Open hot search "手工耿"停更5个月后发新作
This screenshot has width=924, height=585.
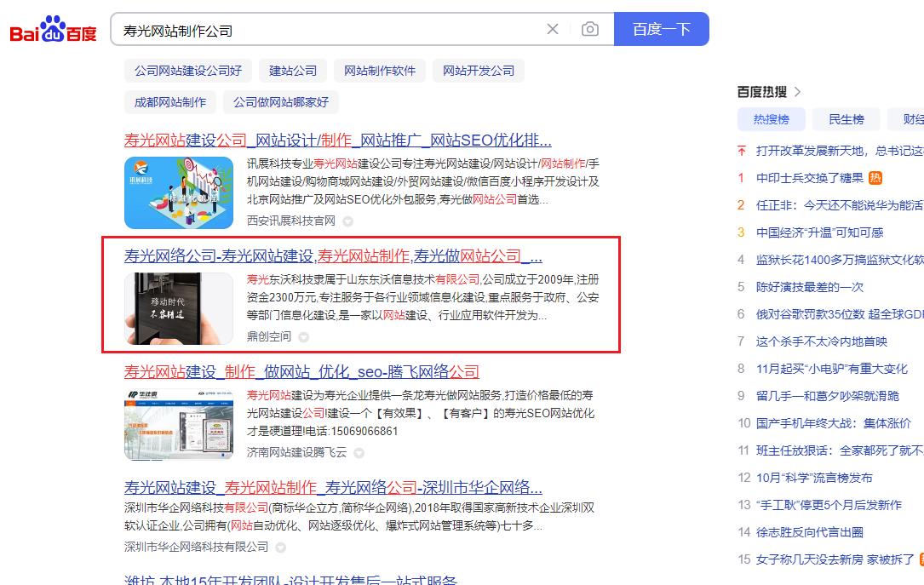(x=829, y=505)
